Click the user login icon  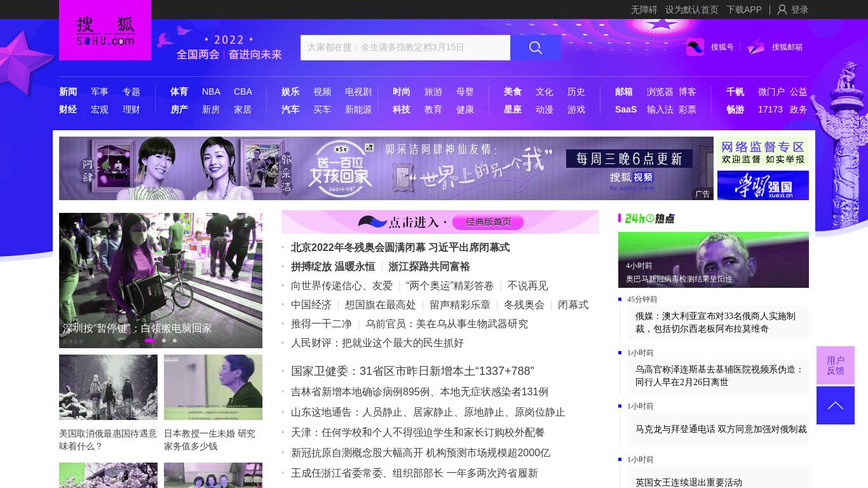(x=782, y=10)
